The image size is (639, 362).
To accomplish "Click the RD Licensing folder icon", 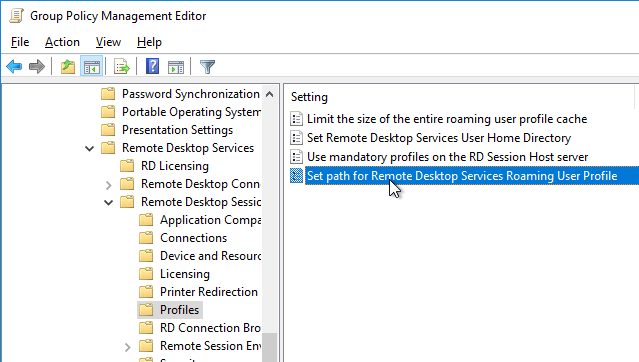I will coord(127,166).
